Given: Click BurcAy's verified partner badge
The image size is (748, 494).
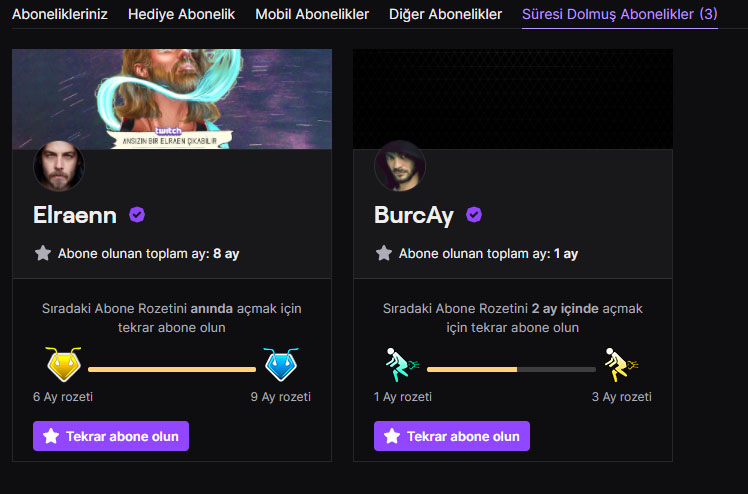Looking at the screenshot, I should click(x=474, y=215).
